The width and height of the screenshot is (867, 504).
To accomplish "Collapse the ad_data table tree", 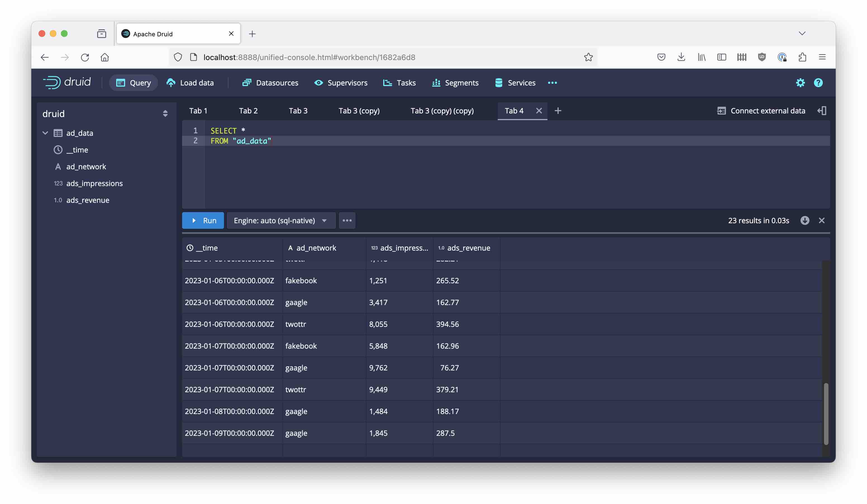I will pyautogui.click(x=45, y=133).
